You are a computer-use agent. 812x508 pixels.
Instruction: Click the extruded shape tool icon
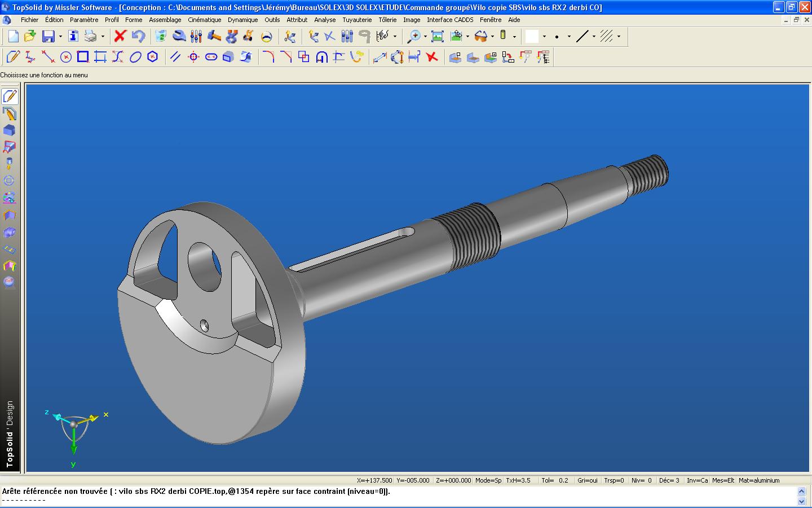pos(228,57)
